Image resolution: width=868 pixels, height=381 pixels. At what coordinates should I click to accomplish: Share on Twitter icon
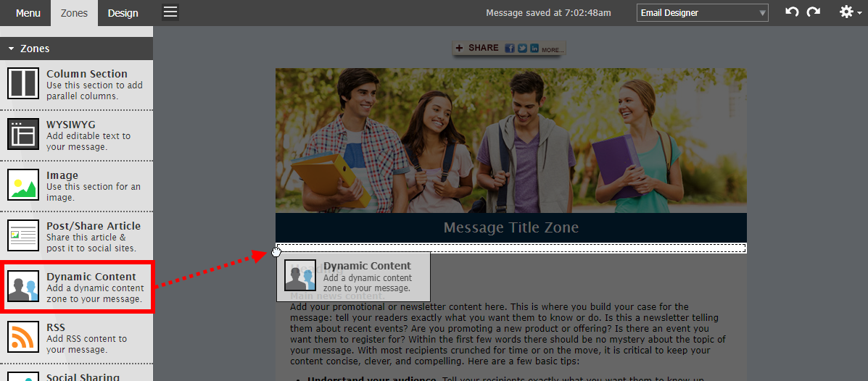coord(522,48)
